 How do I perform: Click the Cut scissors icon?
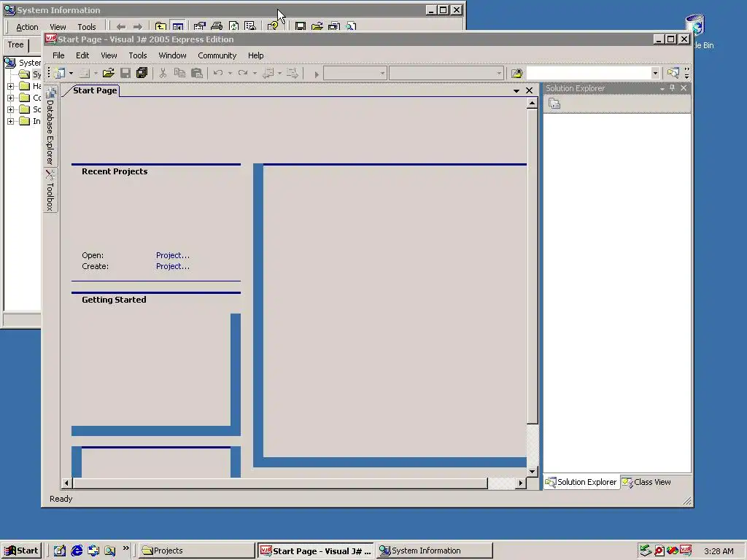(x=163, y=73)
